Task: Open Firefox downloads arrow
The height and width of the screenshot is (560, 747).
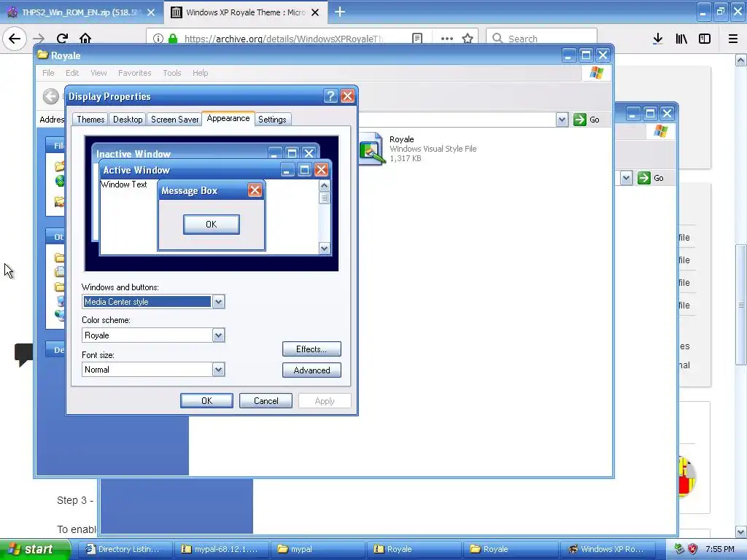Action: coord(658,39)
